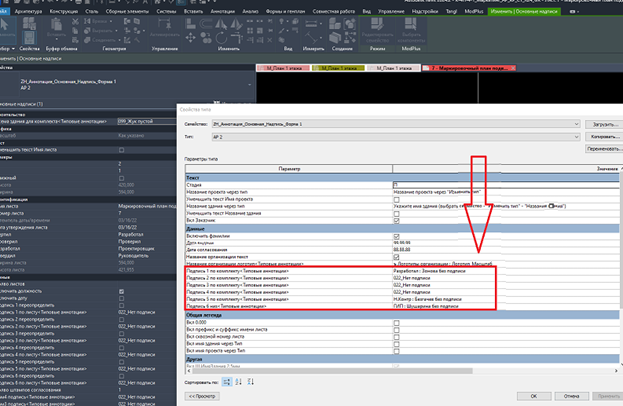Viewport: 623px width, 406px height.
Task: Choose the Mirror draw axis tool
Action: (x=236, y=24)
